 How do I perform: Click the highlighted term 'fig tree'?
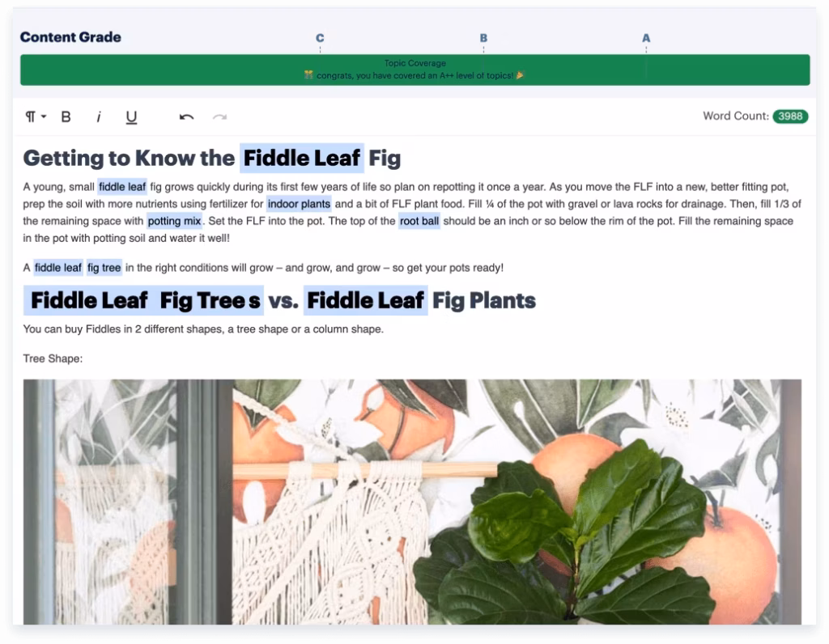[x=104, y=267]
